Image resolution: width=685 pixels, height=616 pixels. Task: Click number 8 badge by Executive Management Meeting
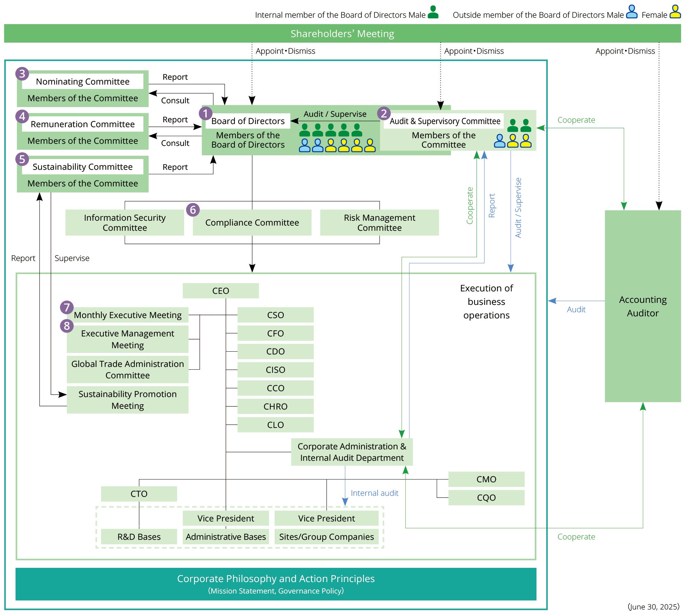click(67, 326)
